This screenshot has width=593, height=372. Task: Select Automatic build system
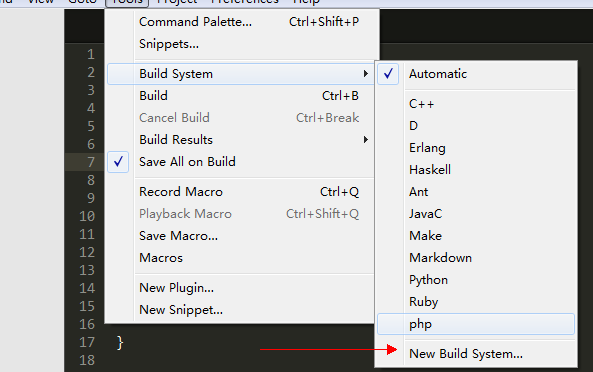pyautogui.click(x=476, y=74)
